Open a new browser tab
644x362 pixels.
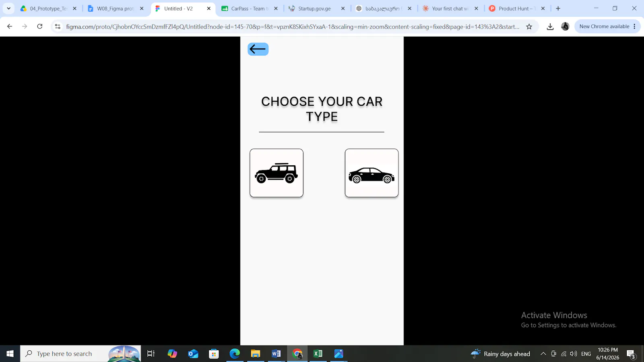click(558, 8)
